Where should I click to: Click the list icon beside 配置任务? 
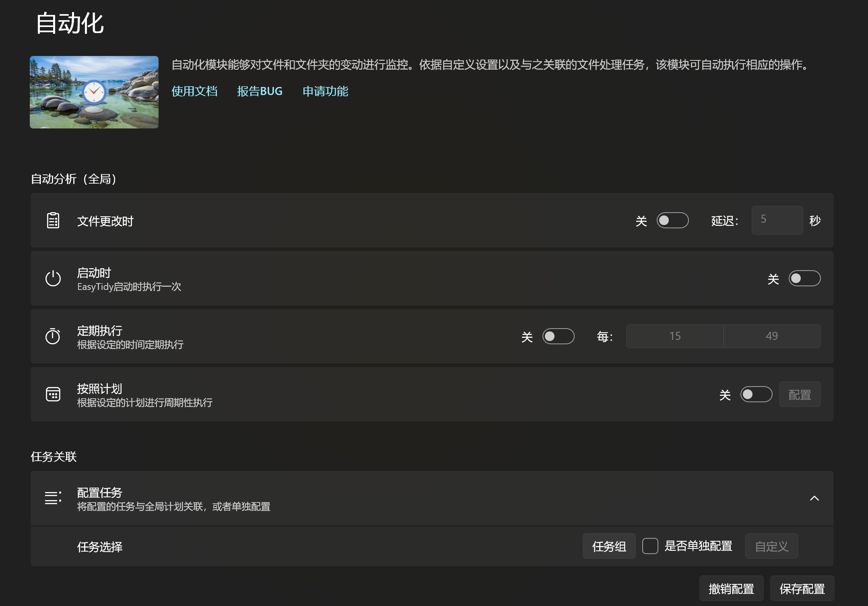point(53,498)
